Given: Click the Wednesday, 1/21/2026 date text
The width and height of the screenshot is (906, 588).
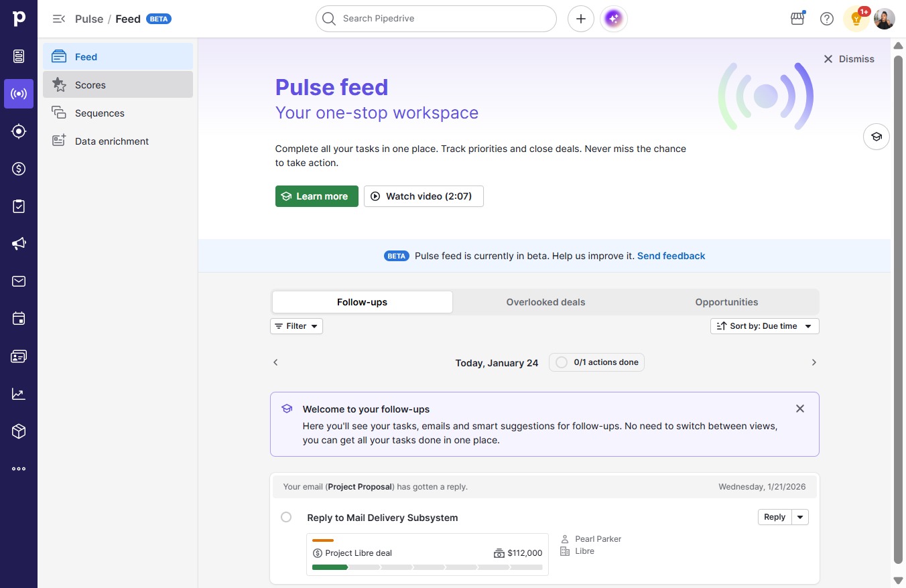Looking at the screenshot, I should click(762, 487).
